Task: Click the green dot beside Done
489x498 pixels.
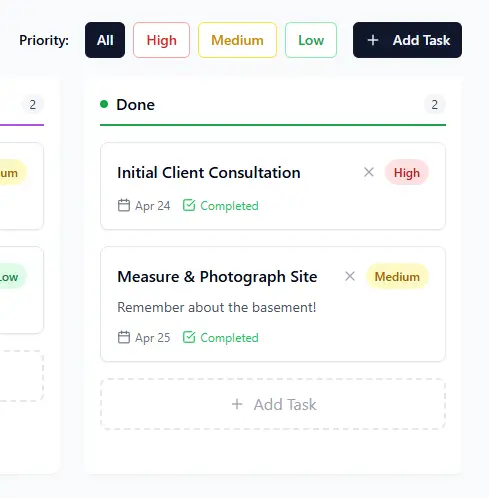Action: [104, 104]
